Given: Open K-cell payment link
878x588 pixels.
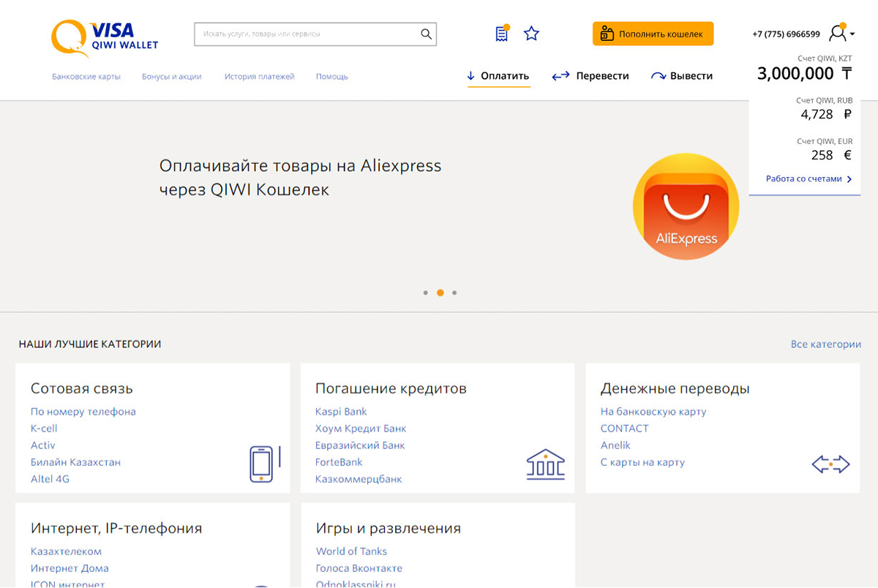Looking at the screenshot, I should 44,429.
